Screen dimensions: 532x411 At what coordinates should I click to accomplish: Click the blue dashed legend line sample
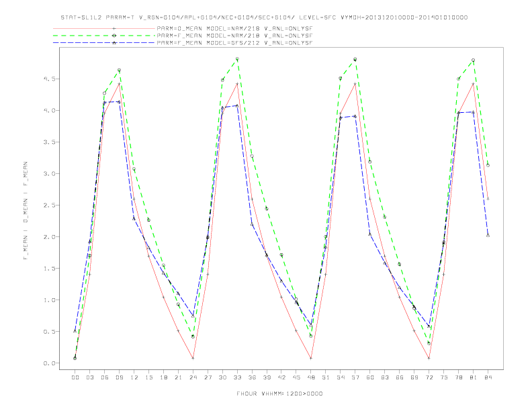[x=104, y=43]
